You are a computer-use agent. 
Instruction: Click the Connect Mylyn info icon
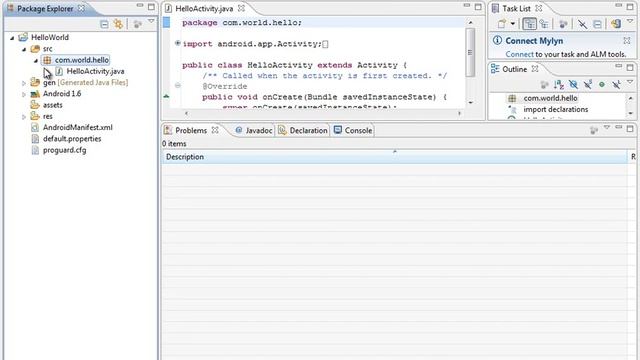tap(497, 40)
